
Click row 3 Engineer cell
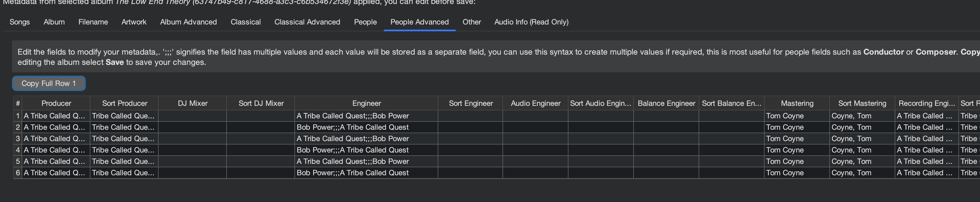tap(366, 139)
